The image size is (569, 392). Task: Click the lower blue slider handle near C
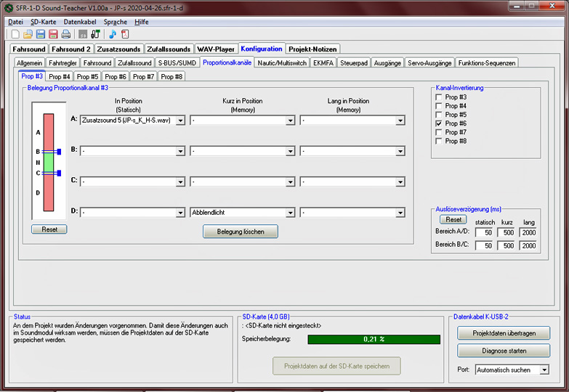coord(59,173)
